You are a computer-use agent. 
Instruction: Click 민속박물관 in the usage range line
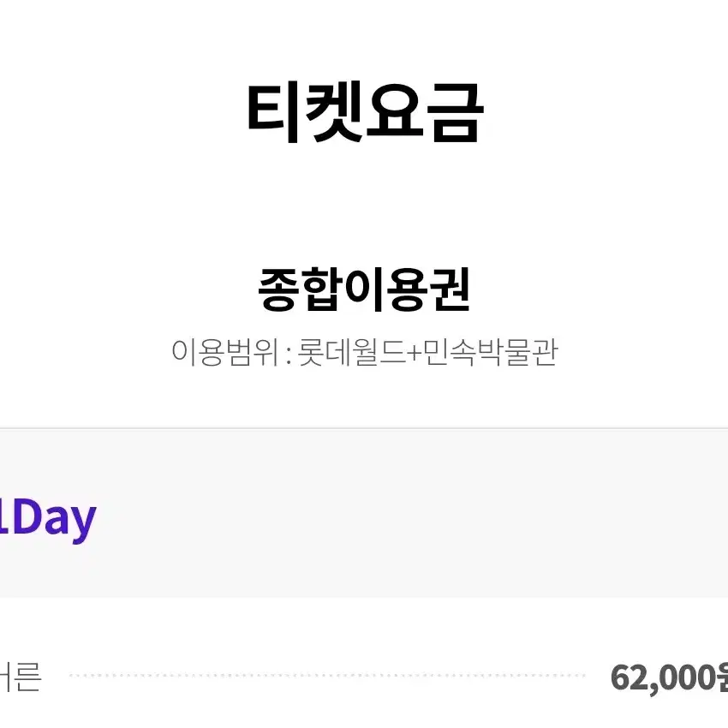point(490,352)
